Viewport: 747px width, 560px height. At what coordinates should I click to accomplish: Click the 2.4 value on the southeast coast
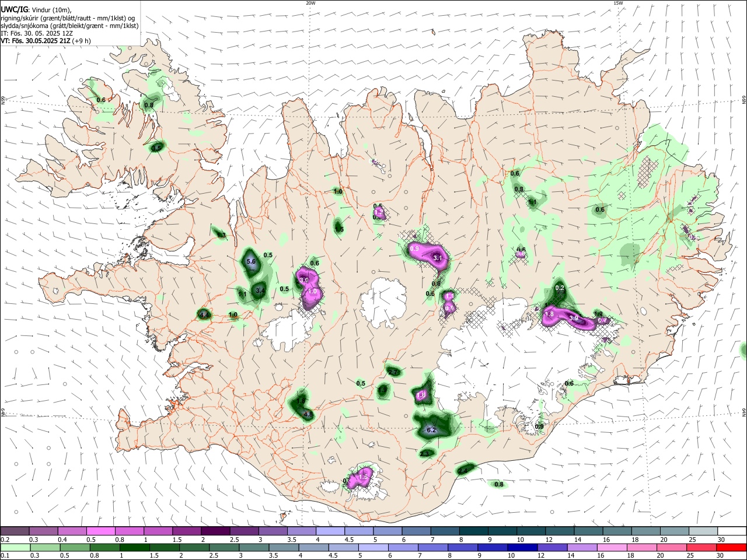click(463, 470)
